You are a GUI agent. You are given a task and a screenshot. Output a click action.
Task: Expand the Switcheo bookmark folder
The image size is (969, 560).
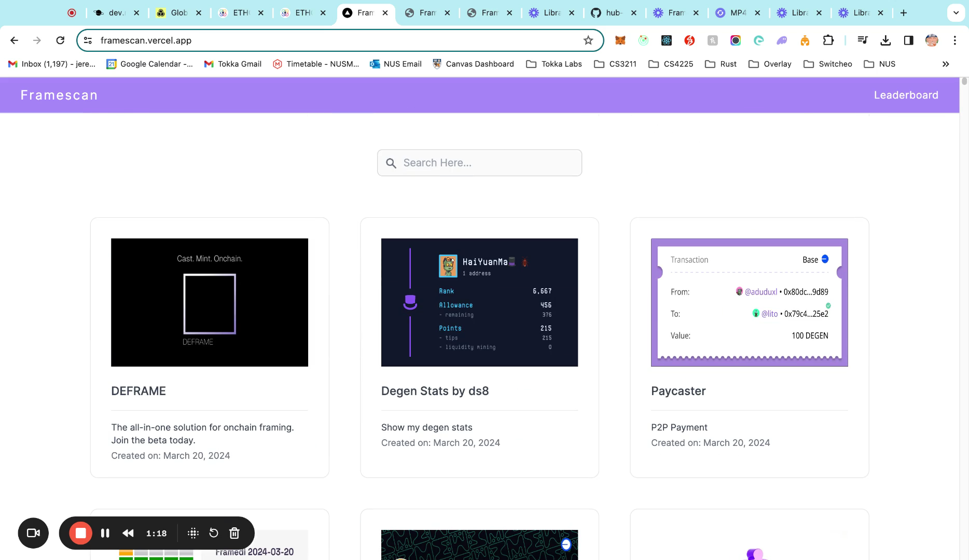point(828,64)
